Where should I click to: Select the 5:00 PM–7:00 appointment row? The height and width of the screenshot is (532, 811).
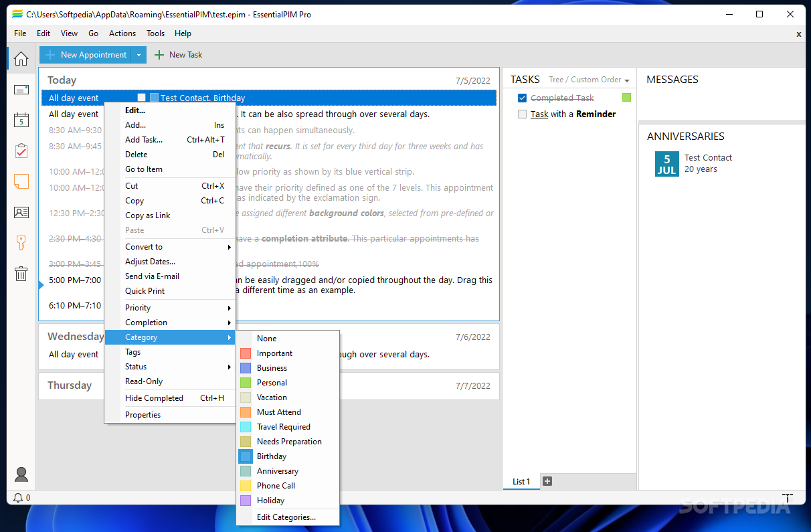(x=269, y=285)
